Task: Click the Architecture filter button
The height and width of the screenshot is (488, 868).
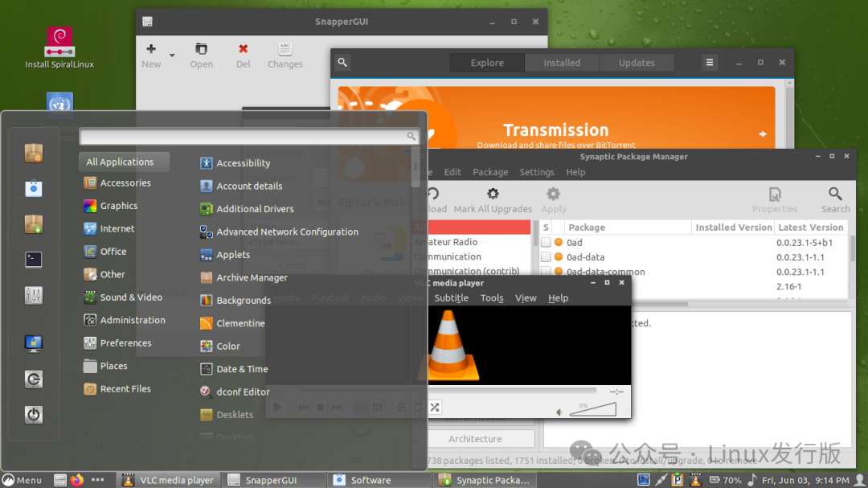Action: coord(475,439)
